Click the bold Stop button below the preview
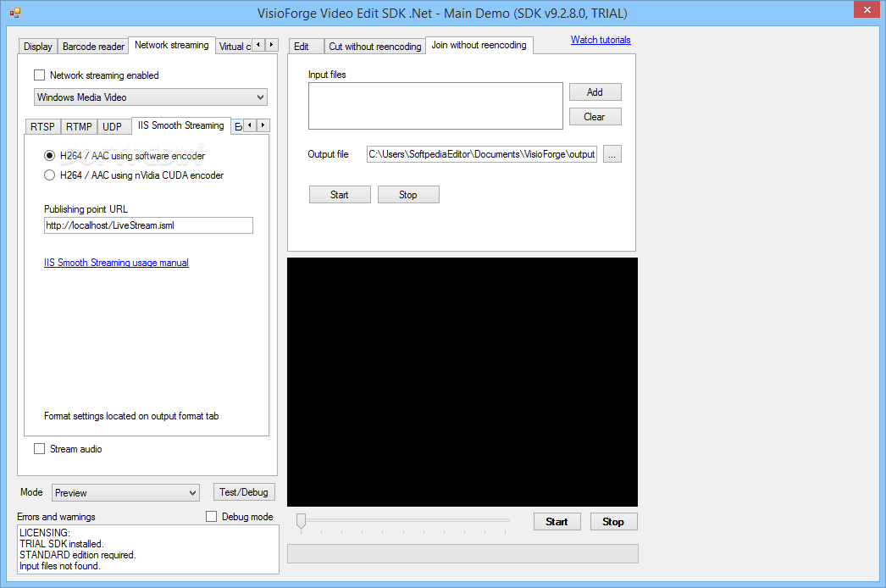The width and height of the screenshot is (886, 588). coord(613,522)
